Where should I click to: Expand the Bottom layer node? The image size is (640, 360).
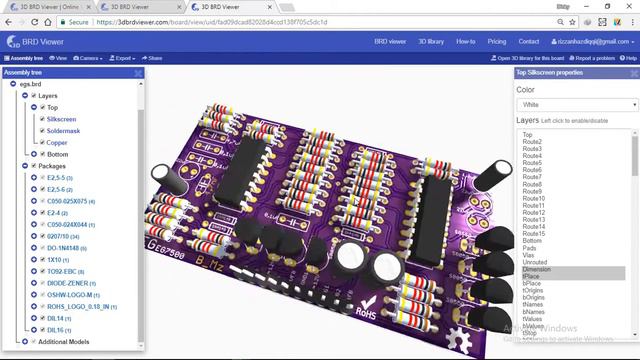(34, 154)
